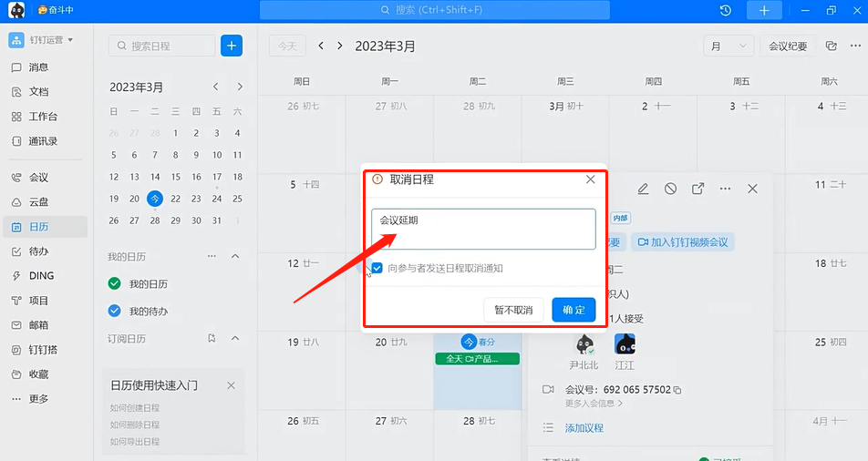This screenshot has width=868, height=461.
Task: Click the 会议纪要 button
Action: click(x=787, y=46)
